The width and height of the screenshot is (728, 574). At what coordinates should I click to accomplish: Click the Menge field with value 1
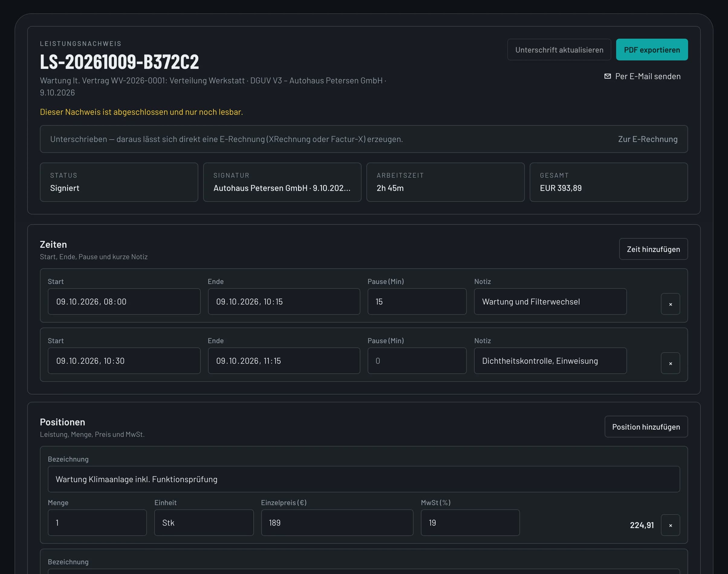(x=97, y=523)
